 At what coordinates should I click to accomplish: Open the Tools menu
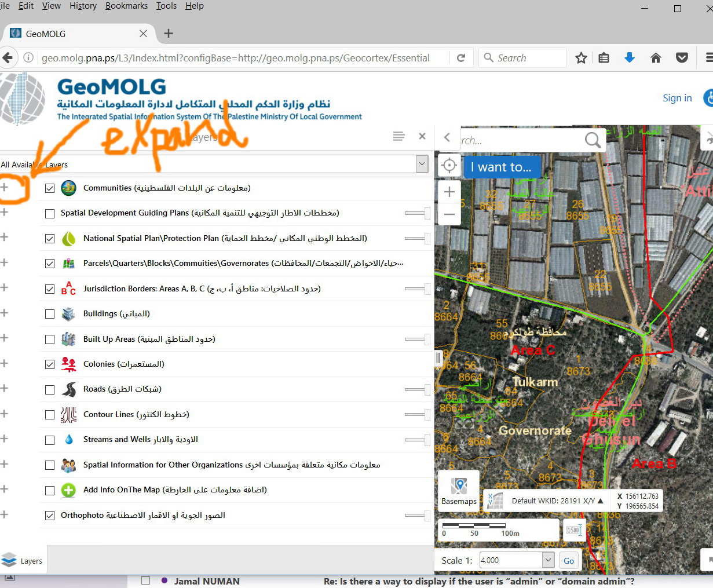coord(166,6)
